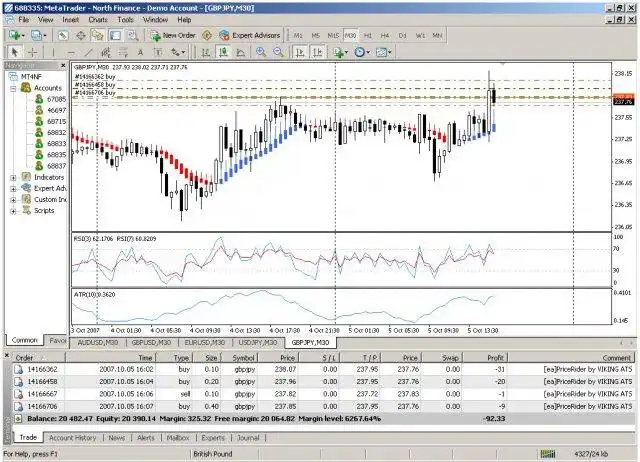Select the M30 timeframe
Screen dimensions: 640x462
pyautogui.click(x=350, y=36)
